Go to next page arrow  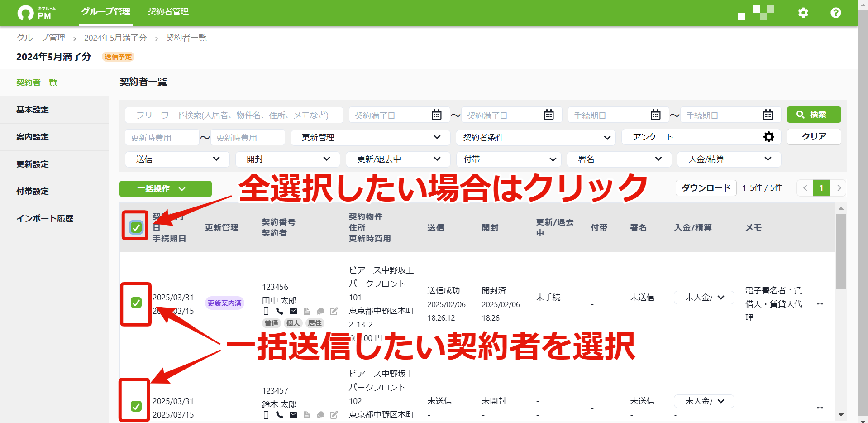click(839, 188)
